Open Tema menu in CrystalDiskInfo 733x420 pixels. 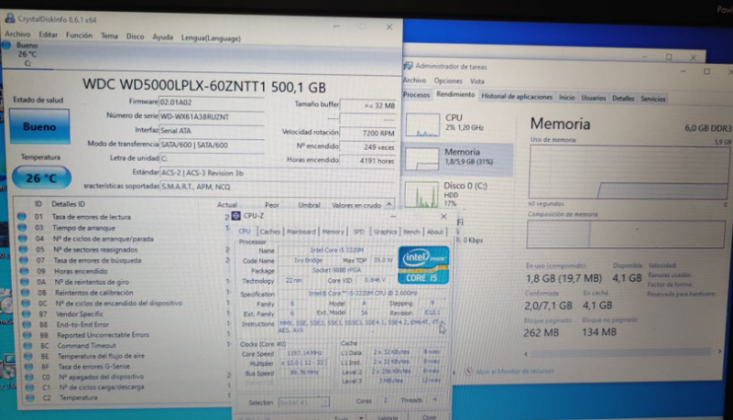coord(109,36)
